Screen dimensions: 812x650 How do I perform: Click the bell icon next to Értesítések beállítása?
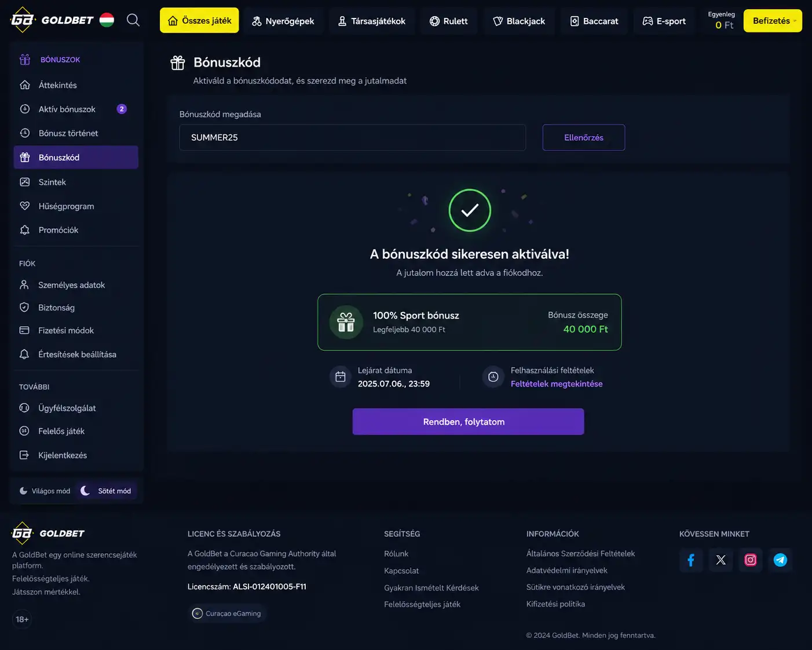pos(24,354)
